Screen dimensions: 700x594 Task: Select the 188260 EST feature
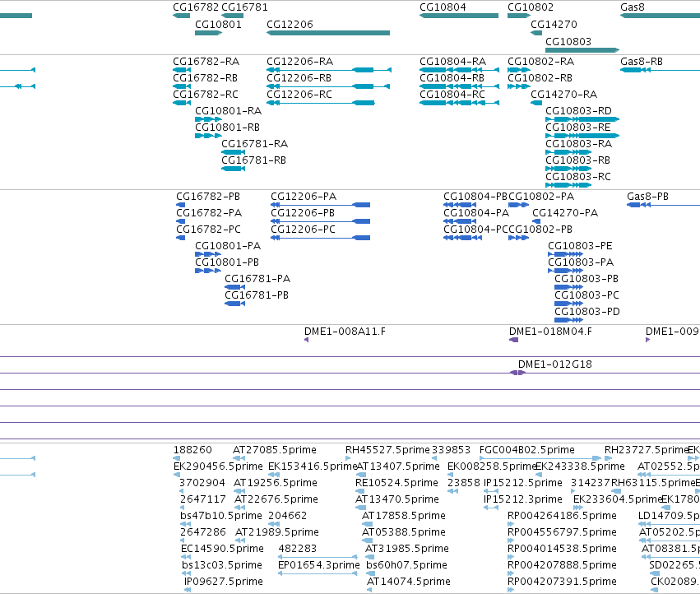coord(176,457)
